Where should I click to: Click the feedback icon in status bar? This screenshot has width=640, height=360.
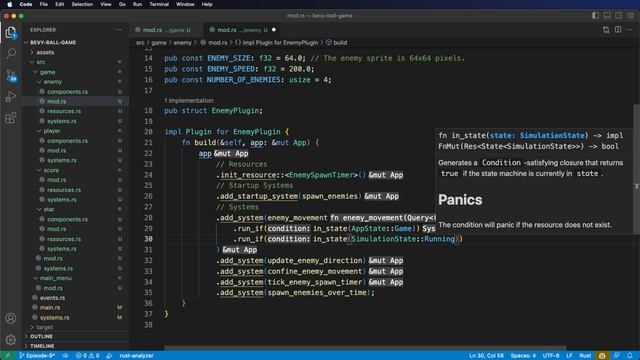[x=616, y=356]
